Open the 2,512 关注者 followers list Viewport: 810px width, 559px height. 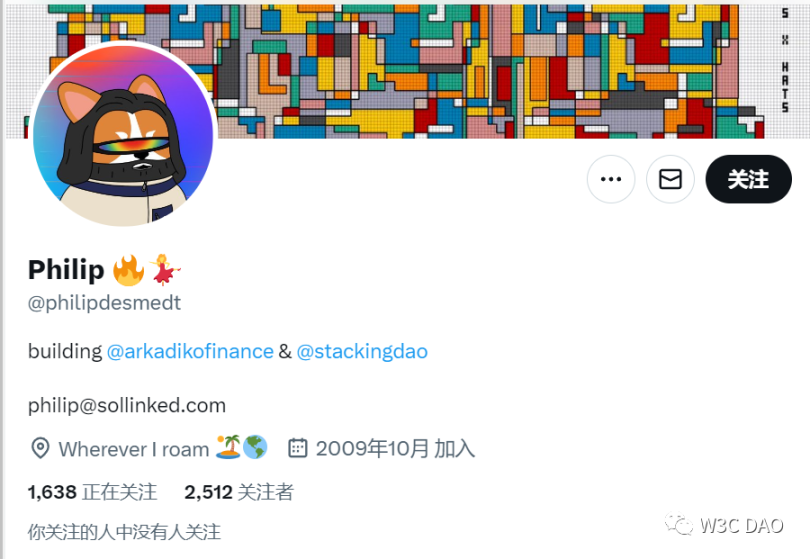(239, 492)
